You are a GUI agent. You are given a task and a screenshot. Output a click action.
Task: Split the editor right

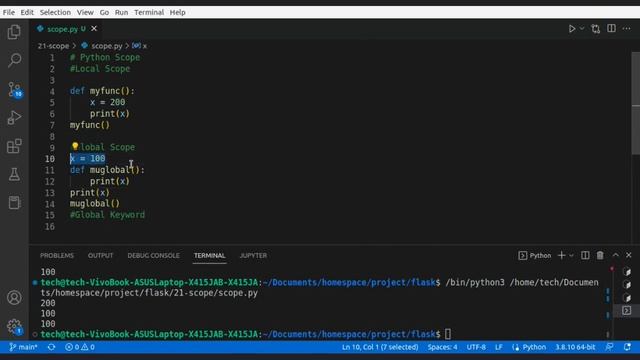pos(611,28)
